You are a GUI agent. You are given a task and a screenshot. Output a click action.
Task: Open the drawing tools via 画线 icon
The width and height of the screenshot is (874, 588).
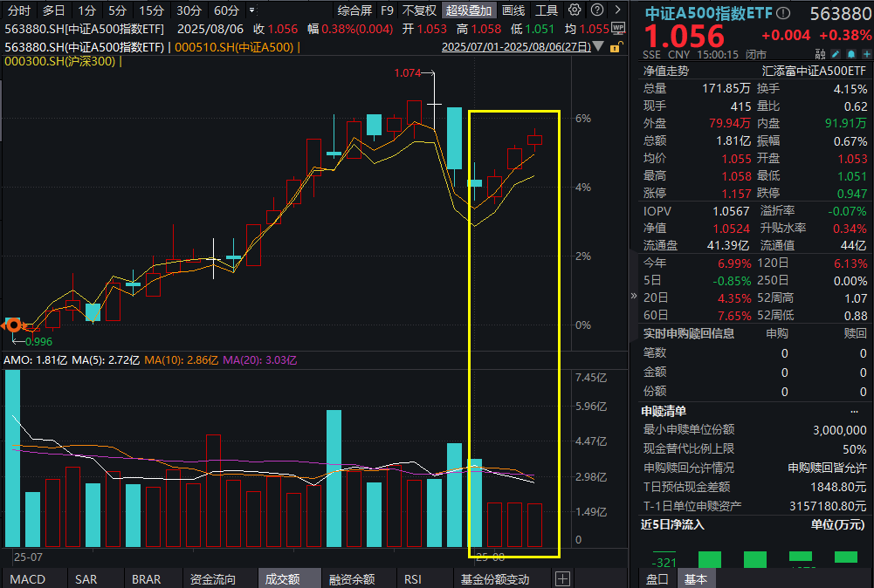(x=513, y=10)
